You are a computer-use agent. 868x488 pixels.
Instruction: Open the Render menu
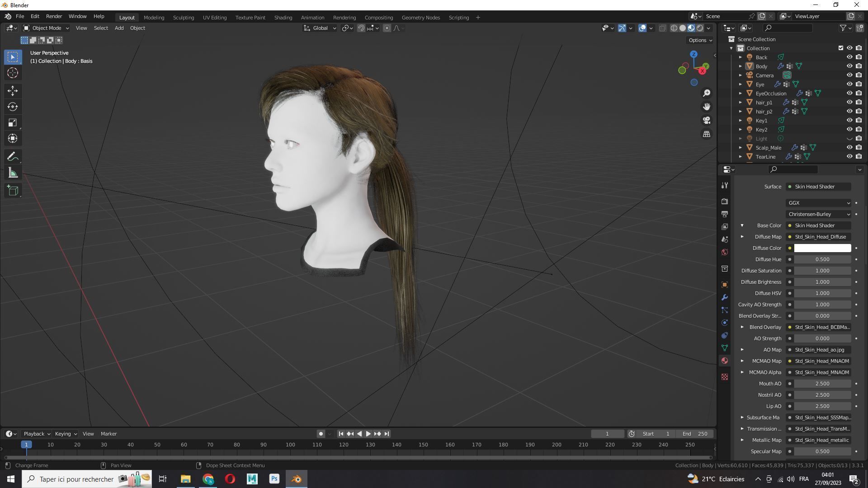tap(54, 16)
